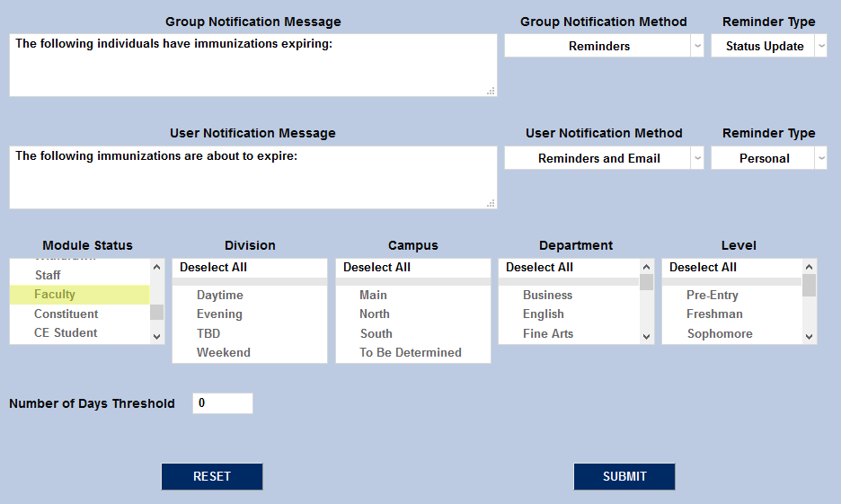Viewport: 841px width, 504px height.
Task: Select CE Student in Module Status list
Action: (79, 333)
